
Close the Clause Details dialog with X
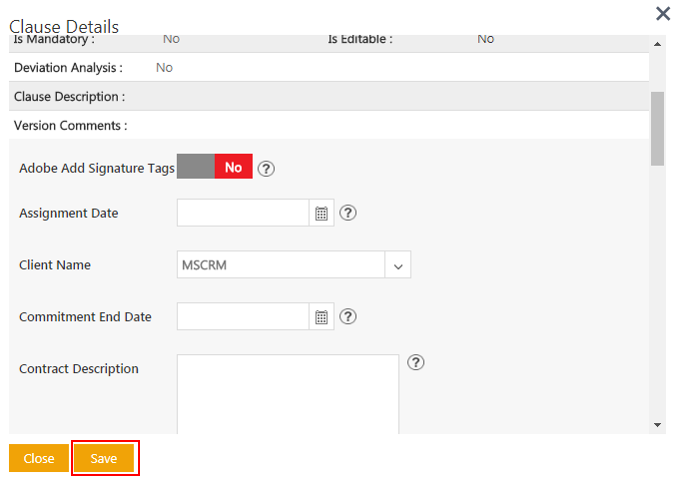point(662,13)
